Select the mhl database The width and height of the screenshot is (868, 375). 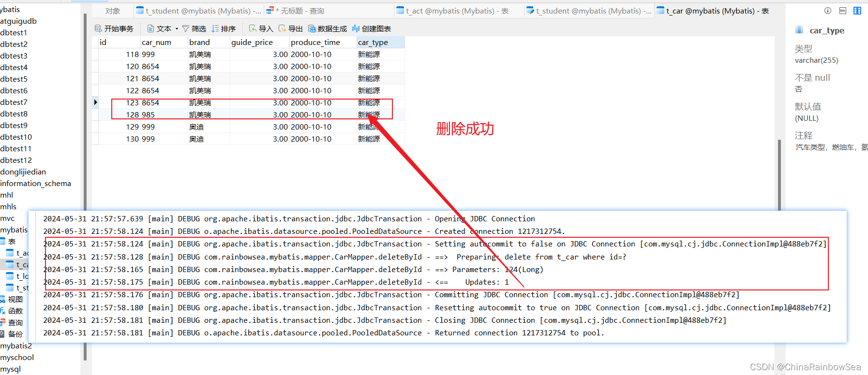[x=7, y=195]
